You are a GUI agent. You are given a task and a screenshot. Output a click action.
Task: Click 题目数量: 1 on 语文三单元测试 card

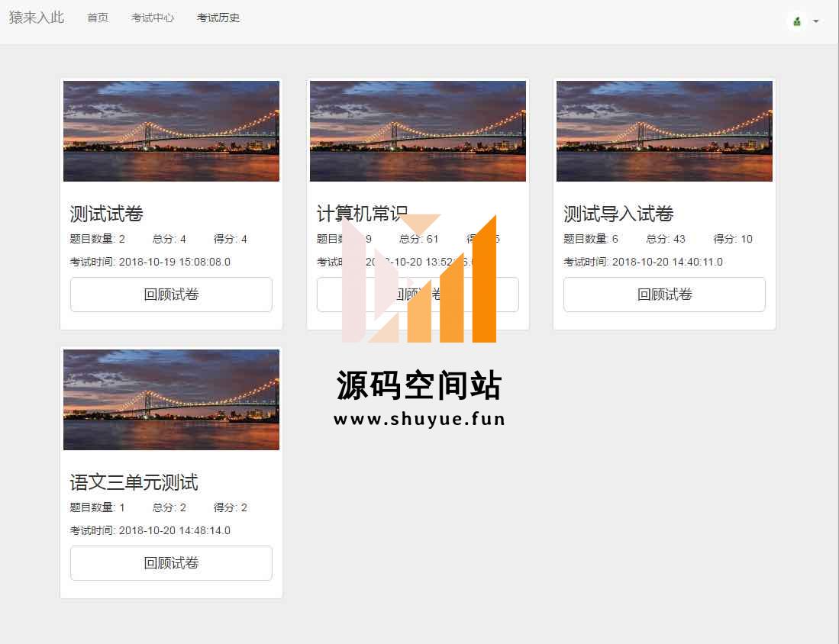97,507
